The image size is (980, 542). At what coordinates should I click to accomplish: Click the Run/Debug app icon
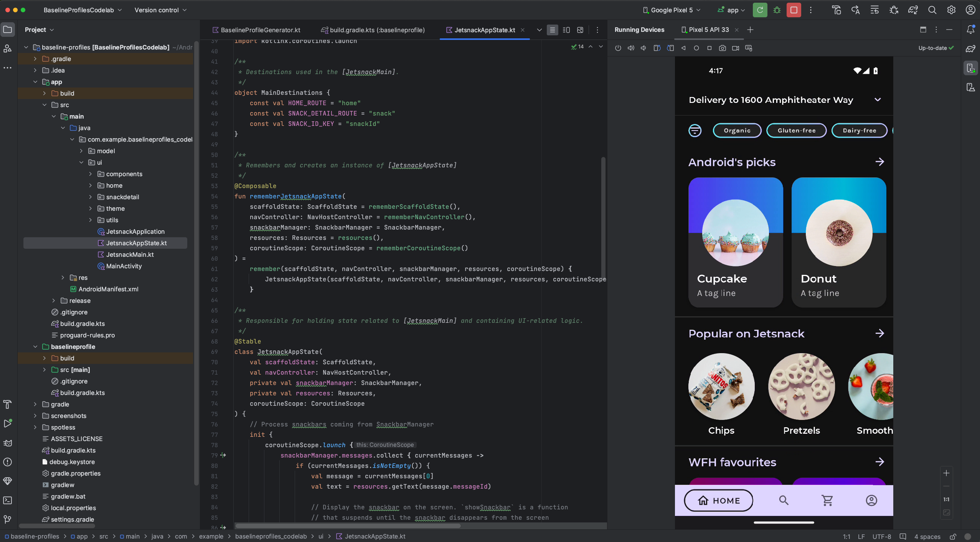(759, 10)
